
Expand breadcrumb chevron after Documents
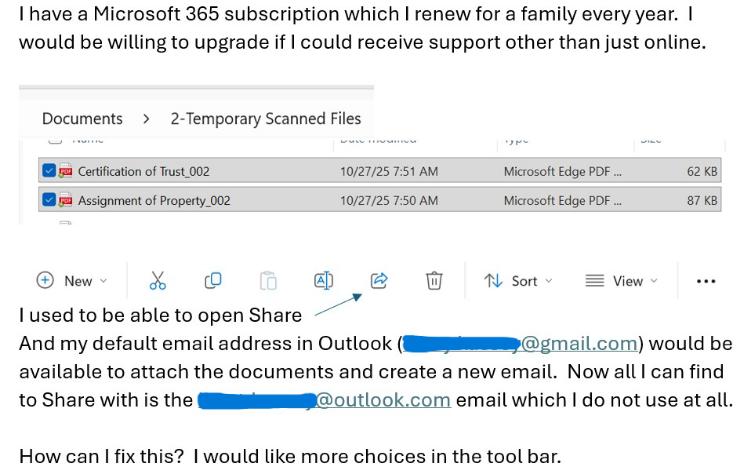tap(146, 119)
